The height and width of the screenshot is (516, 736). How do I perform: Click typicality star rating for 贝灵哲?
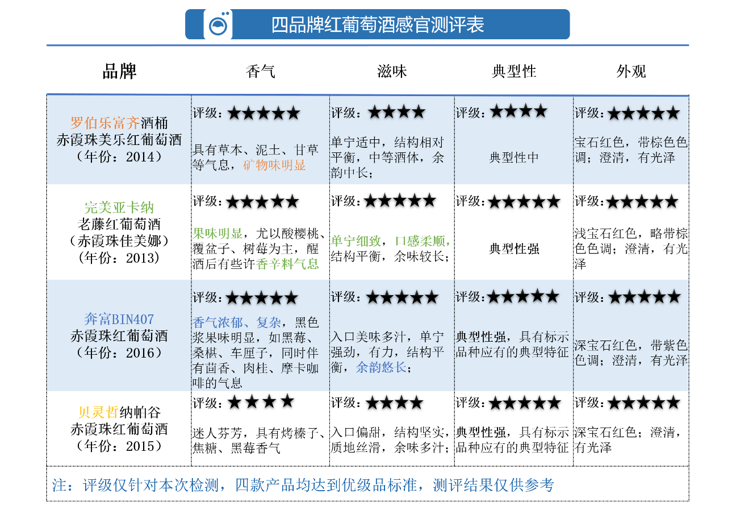click(x=525, y=402)
